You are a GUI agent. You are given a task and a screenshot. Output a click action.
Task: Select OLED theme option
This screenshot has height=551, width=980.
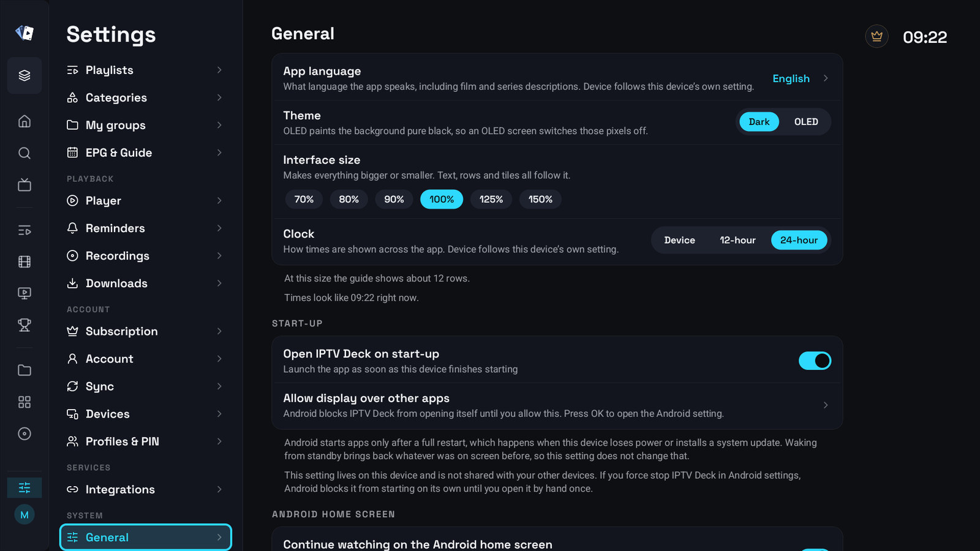point(806,122)
